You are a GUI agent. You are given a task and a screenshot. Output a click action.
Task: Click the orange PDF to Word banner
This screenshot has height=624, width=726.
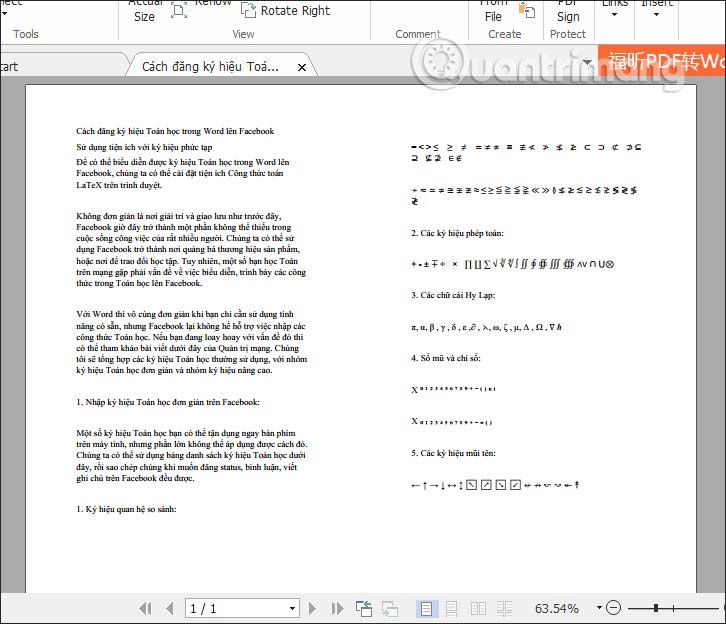[x=661, y=61]
